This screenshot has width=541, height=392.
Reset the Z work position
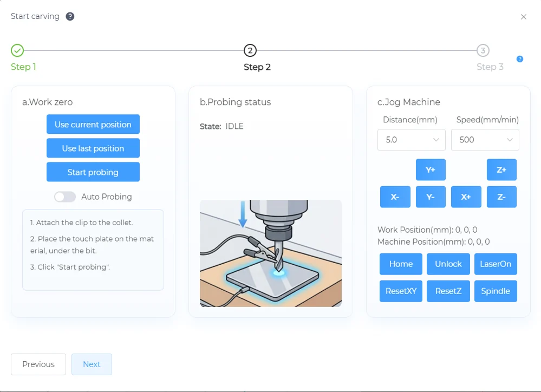pos(448,291)
